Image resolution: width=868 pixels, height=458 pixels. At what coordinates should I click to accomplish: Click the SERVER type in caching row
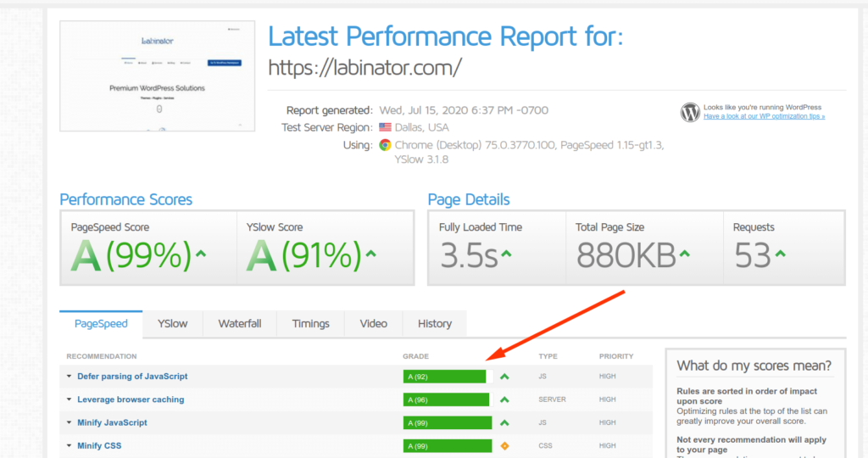tap(552, 399)
